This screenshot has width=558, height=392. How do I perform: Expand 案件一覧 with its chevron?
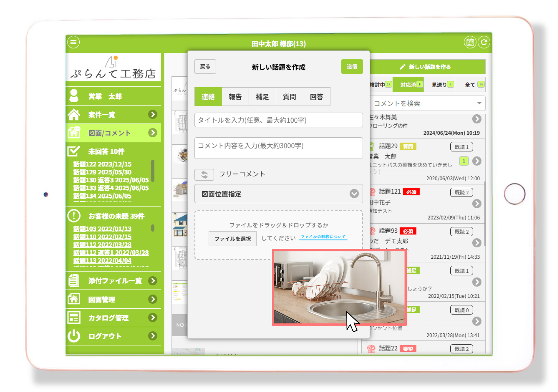(153, 114)
